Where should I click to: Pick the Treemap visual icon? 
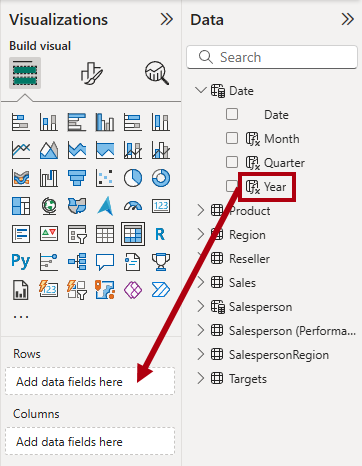[21, 206]
